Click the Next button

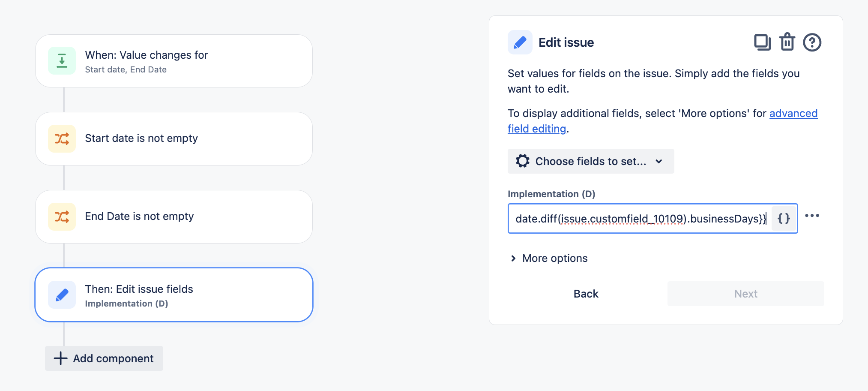click(746, 294)
